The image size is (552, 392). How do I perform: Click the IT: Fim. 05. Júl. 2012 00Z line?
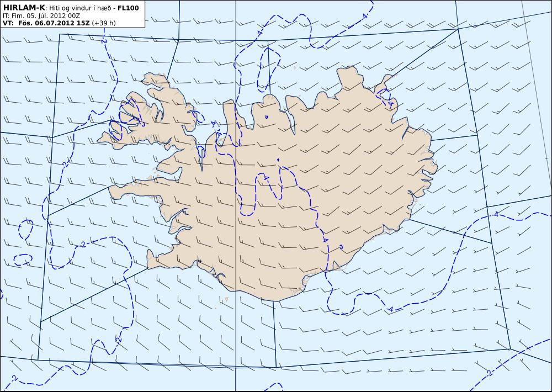point(41,16)
